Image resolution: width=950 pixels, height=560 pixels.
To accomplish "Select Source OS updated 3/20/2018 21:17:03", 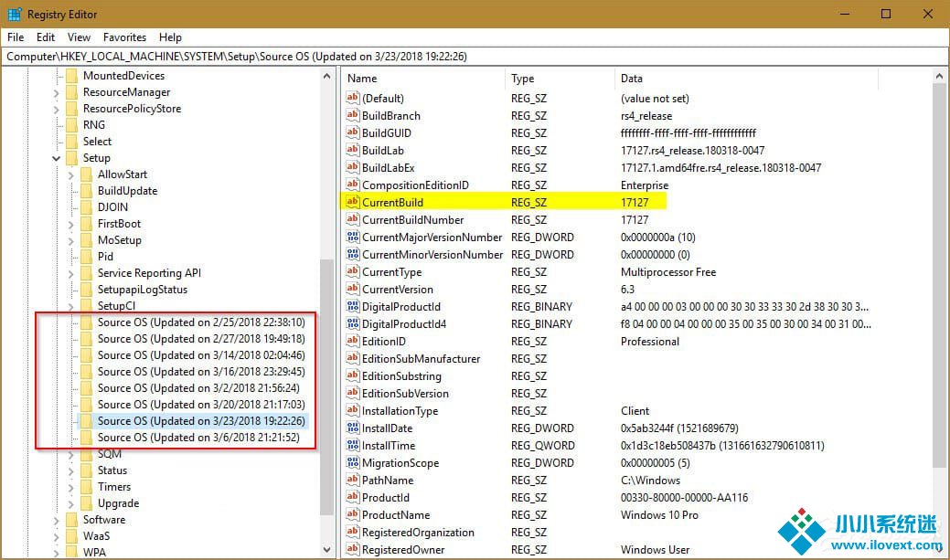I will click(201, 405).
